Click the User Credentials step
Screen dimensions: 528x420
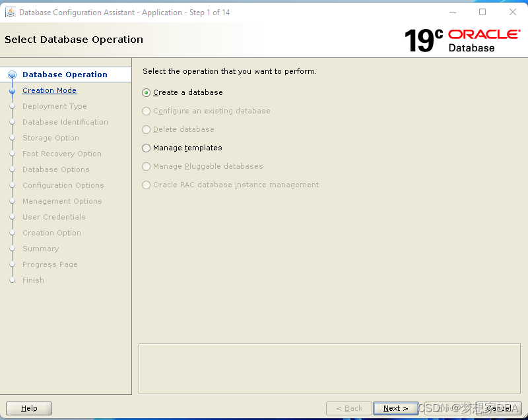point(54,217)
